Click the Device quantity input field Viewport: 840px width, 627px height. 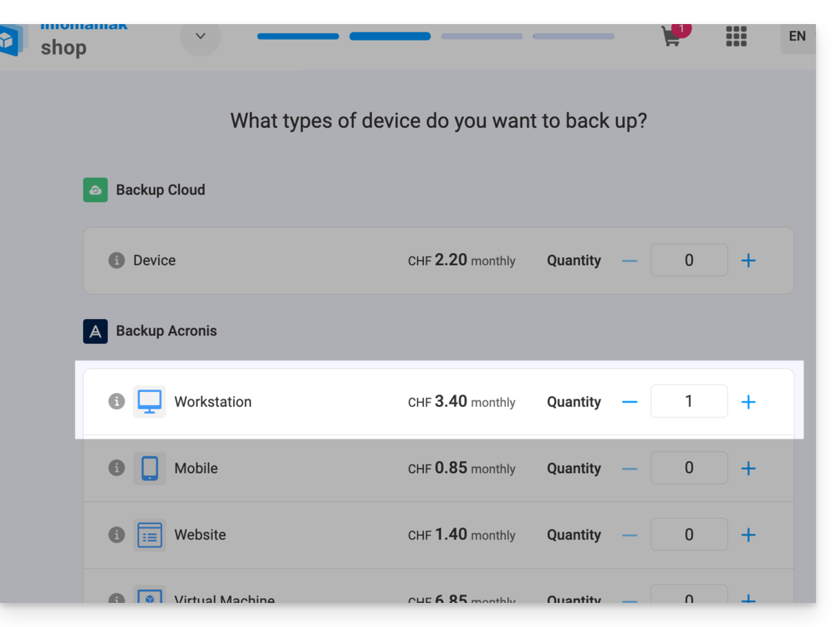click(x=689, y=261)
